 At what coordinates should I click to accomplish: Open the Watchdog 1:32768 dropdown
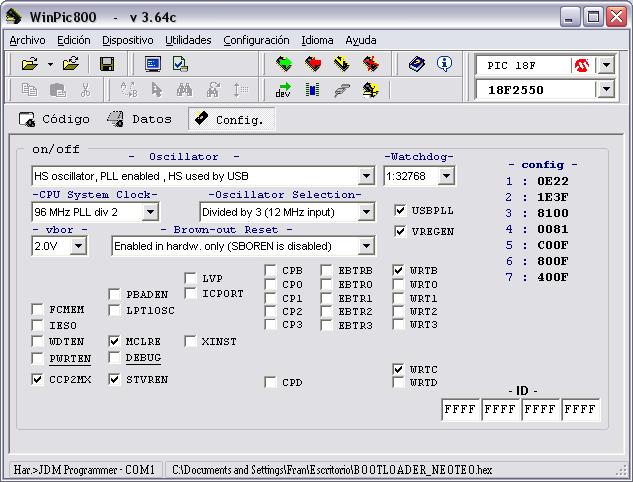point(446,176)
